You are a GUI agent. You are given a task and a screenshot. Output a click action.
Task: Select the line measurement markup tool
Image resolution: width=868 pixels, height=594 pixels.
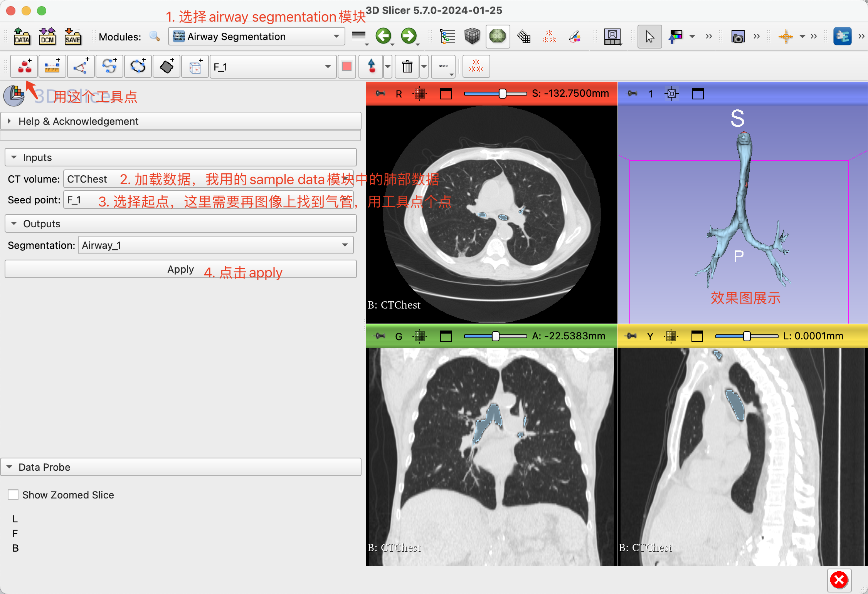52,66
